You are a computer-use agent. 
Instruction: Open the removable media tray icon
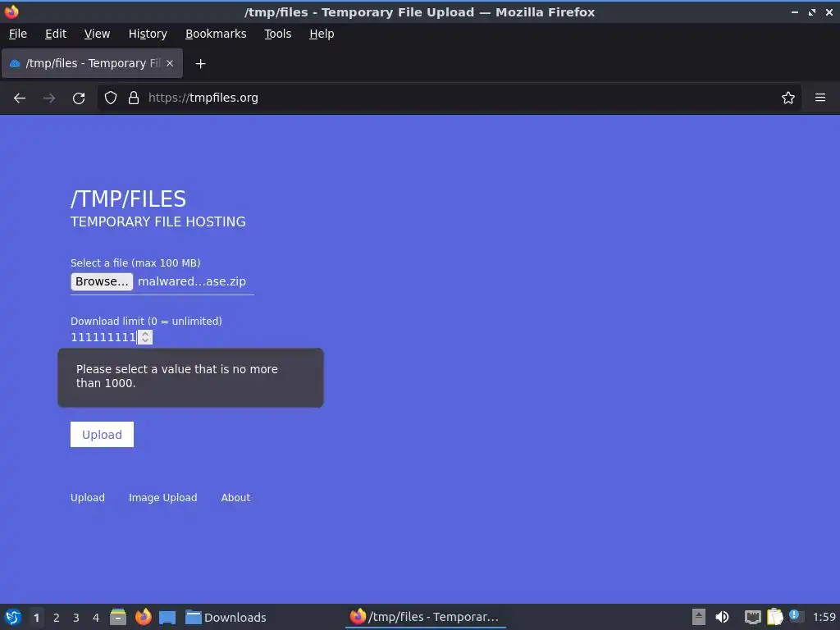[699, 617]
